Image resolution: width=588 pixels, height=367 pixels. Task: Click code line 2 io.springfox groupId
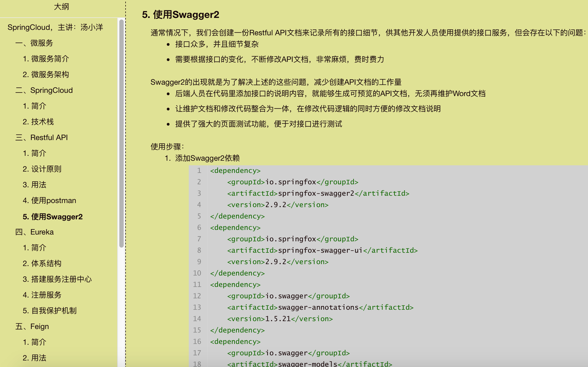[293, 182]
